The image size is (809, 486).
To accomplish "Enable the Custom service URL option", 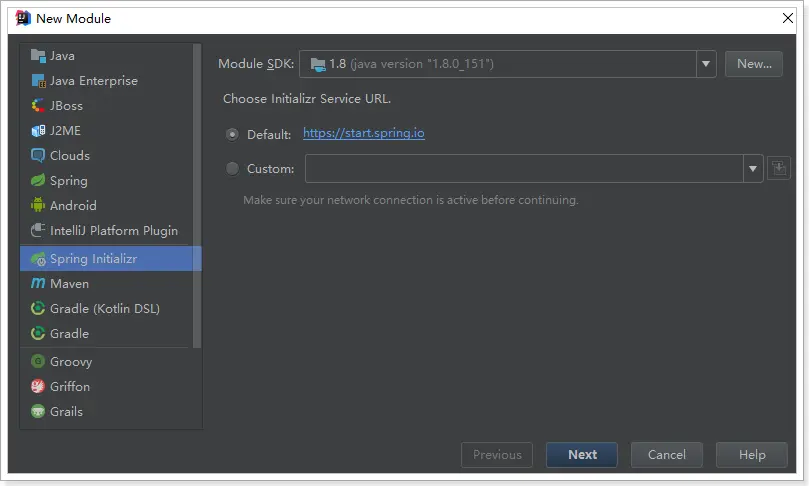I will point(233,169).
